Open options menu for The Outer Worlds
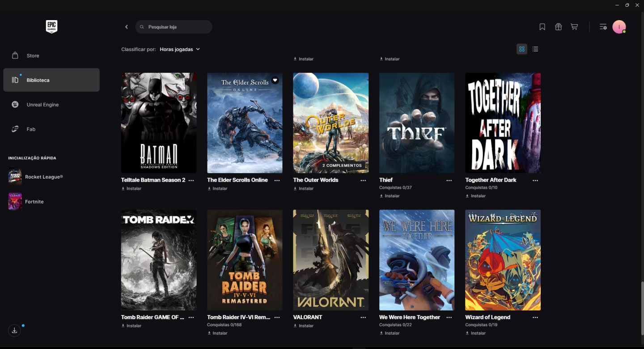 363,180
